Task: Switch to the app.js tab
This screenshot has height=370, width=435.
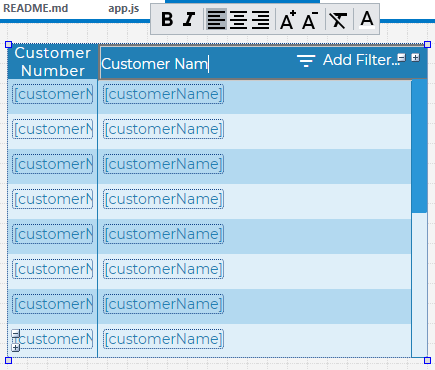Action: pyautogui.click(x=124, y=8)
